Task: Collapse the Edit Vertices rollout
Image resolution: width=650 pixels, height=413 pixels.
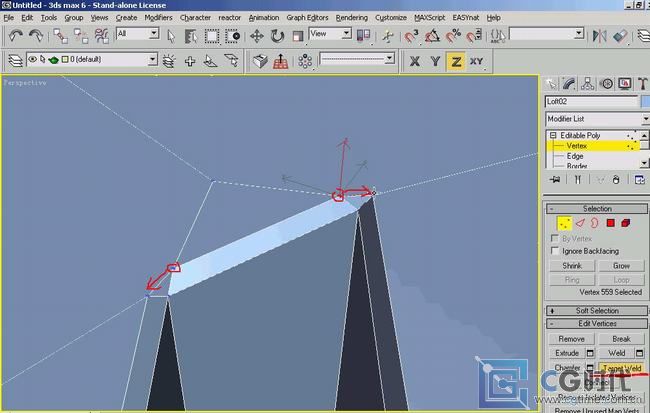Action: pyautogui.click(x=597, y=323)
